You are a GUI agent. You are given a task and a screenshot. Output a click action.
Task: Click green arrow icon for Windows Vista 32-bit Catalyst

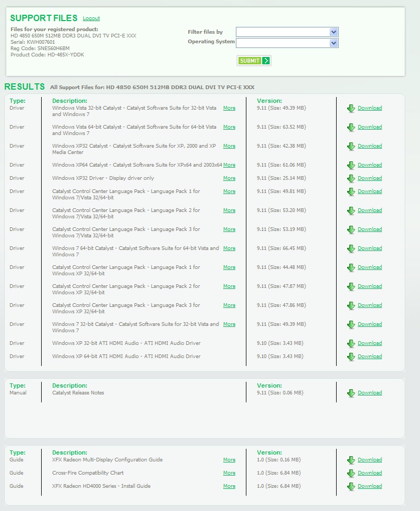351,109
